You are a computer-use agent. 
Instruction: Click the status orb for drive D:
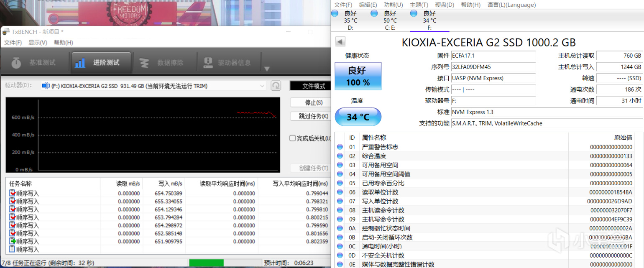point(335,13)
